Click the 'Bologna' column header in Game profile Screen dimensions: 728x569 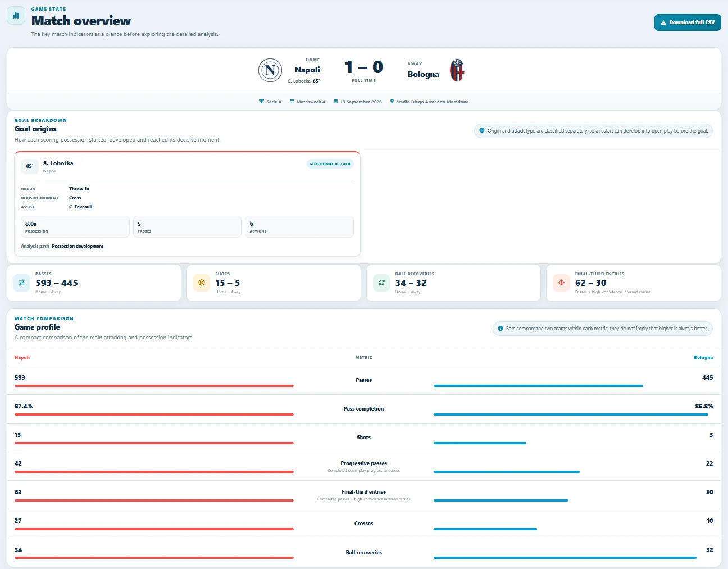pos(703,357)
